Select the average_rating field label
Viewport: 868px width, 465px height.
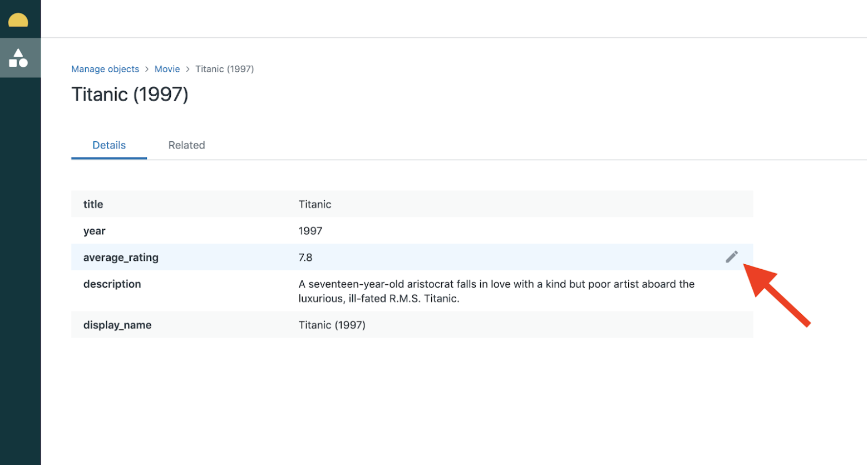[121, 258]
